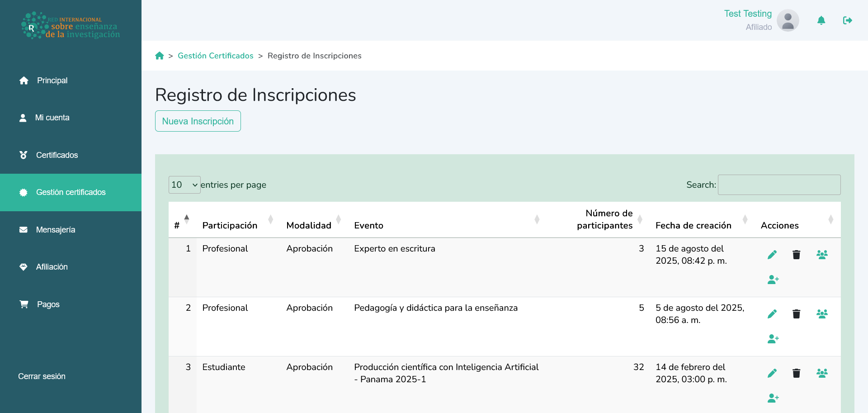Sort table by Participación column
This screenshot has width=868, height=413.
coord(230,225)
